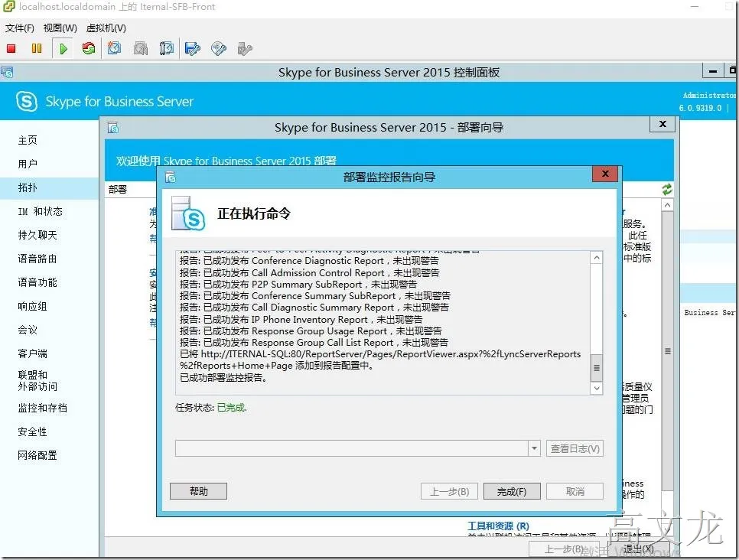Click the 部署 breadcrumb in deployment wizard
The image size is (739, 560).
coord(118,189)
